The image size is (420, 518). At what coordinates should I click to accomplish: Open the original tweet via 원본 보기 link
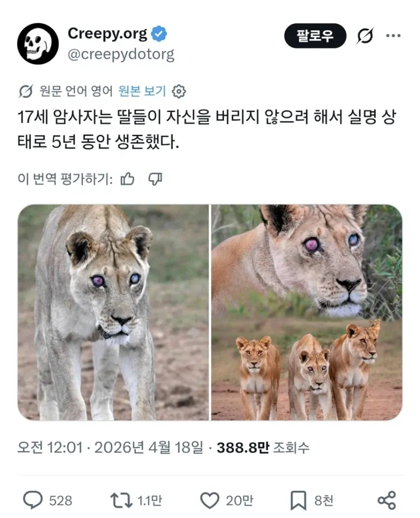coord(141,91)
